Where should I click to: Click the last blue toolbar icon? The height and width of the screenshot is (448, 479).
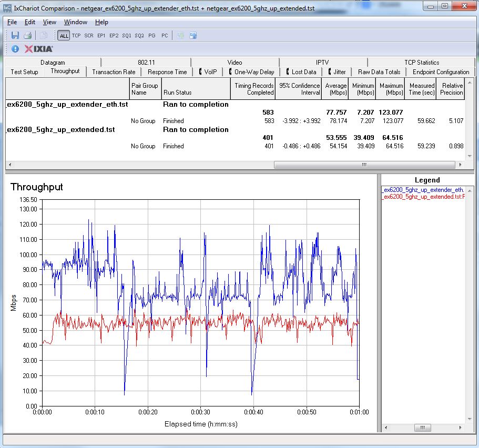pos(193,35)
